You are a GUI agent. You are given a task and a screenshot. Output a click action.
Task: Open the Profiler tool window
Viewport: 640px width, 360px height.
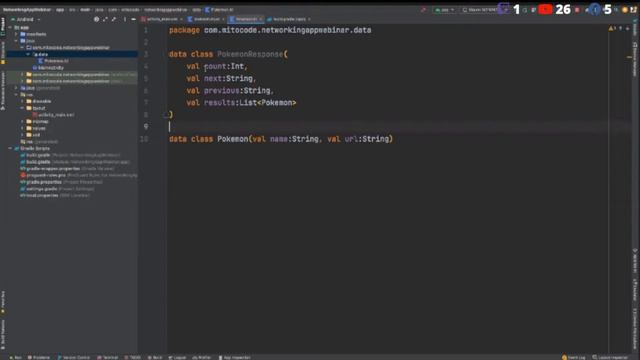click(202, 357)
